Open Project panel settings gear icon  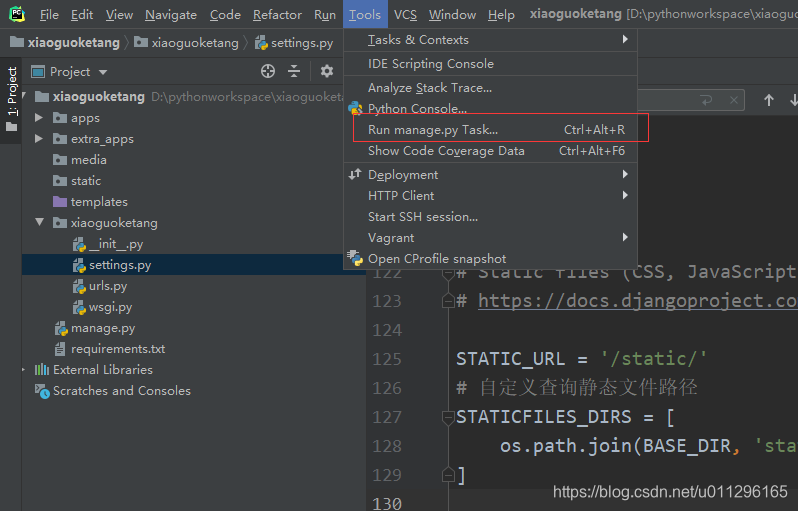327,71
